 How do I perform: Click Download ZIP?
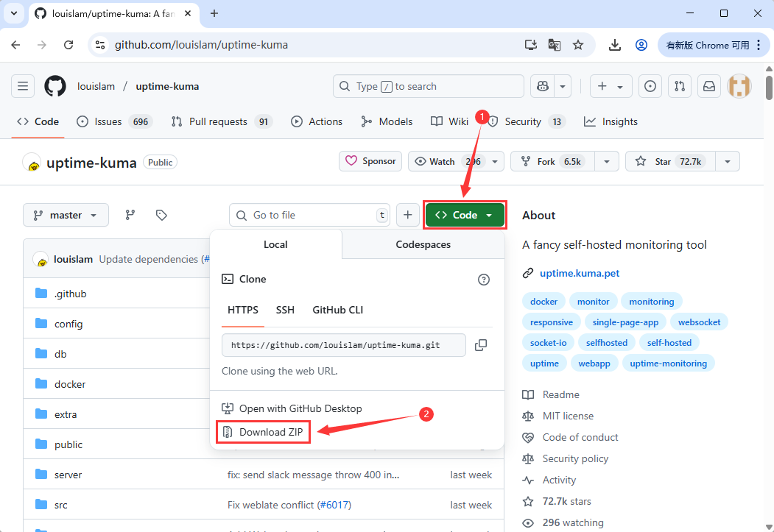point(263,433)
